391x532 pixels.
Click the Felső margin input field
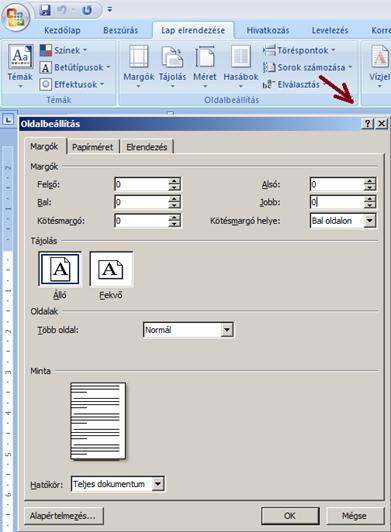142,185
